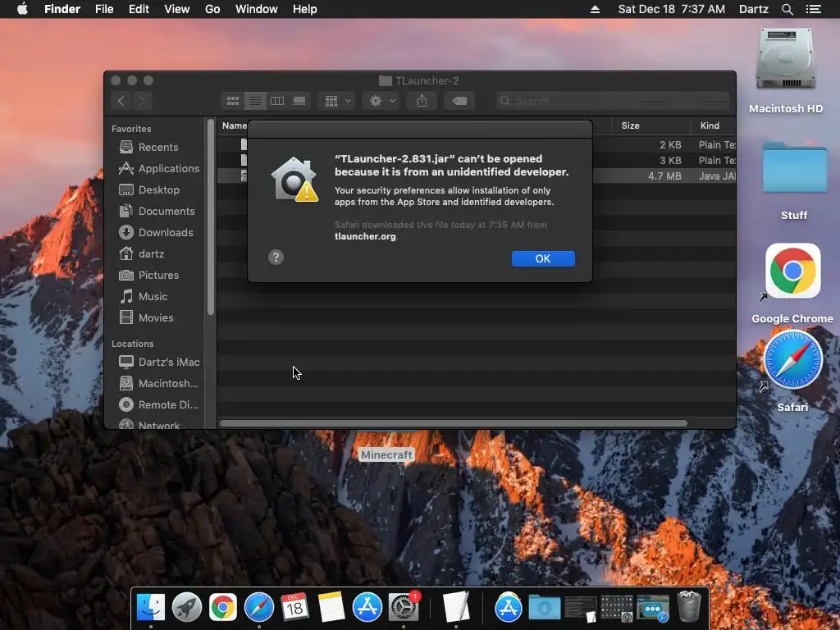Viewport: 840px width, 630px height.
Task: Select Dartz's iMac under Locations
Action: pyautogui.click(x=158, y=362)
